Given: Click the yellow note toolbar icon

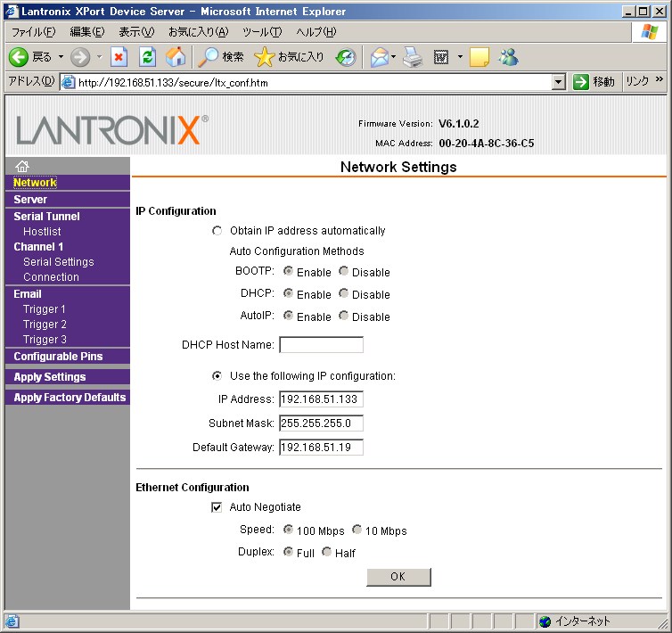Looking at the screenshot, I should [x=479, y=57].
